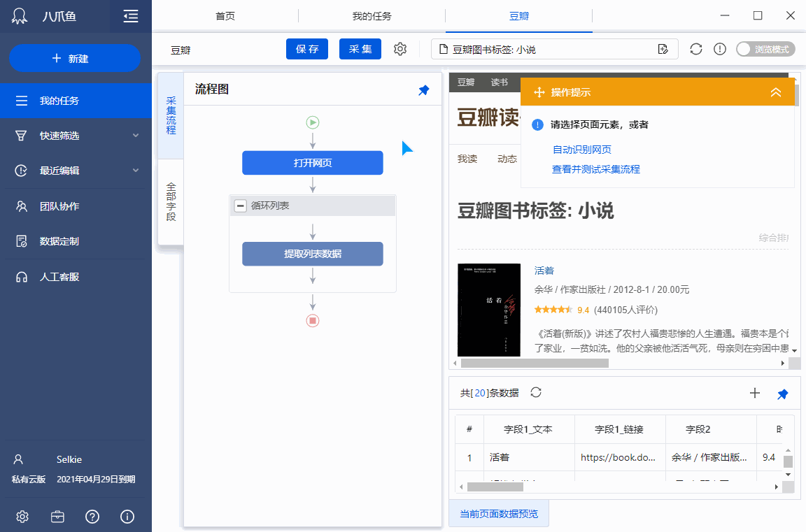This screenshot has height=532, width=806.
Task: Pin the data preview panel
Action: click(783, 394)
